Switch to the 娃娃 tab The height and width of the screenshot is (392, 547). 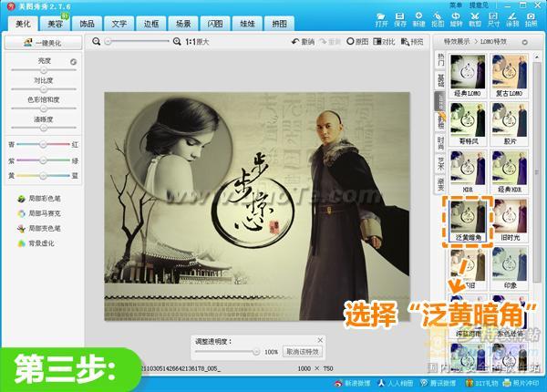[x=247, y=24]
